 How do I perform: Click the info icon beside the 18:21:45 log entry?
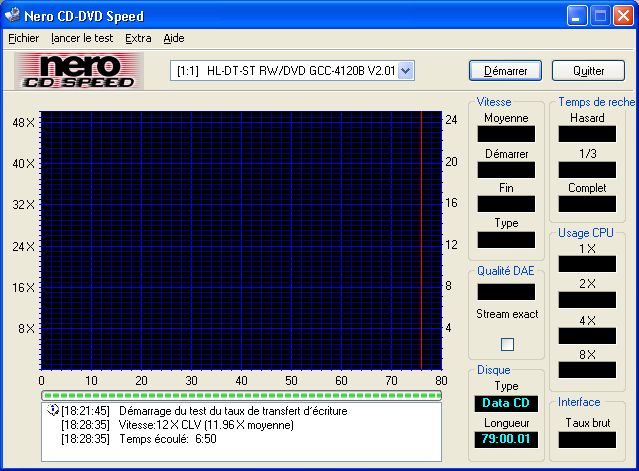point(53,410)
